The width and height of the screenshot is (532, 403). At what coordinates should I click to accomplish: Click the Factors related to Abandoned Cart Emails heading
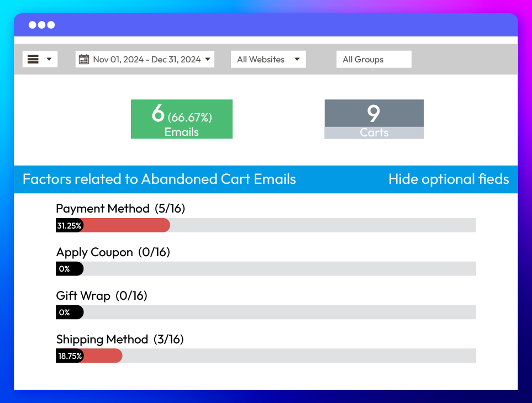[x=159, y=179]
